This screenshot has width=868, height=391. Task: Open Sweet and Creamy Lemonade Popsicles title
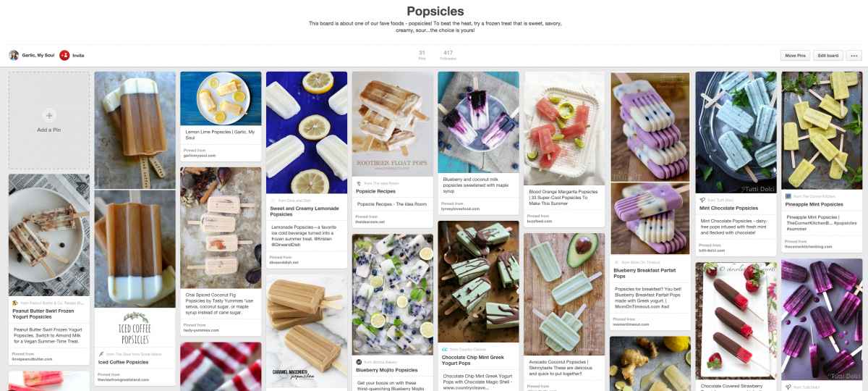click(304, 211)
